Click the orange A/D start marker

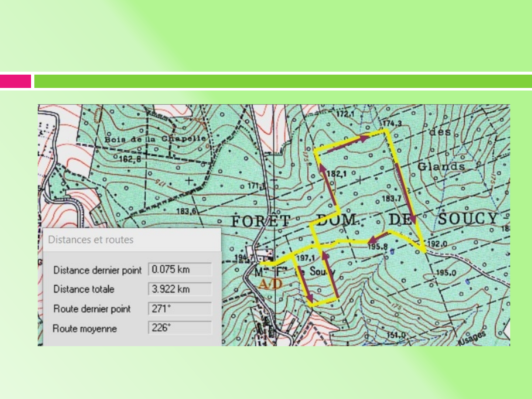pos(270,284)
